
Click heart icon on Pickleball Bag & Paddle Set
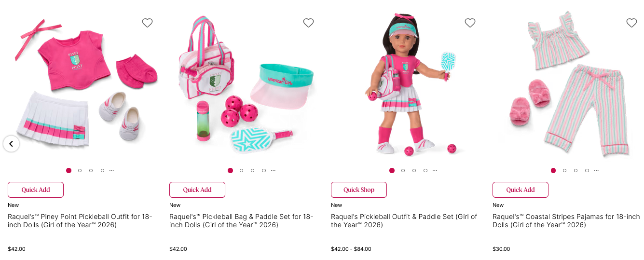click(x=308, y=23)
